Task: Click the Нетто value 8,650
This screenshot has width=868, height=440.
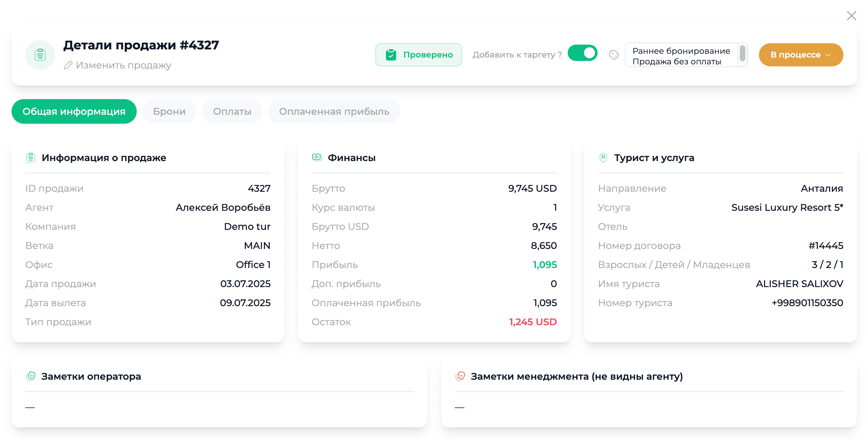Action: [x=544, y=246]
